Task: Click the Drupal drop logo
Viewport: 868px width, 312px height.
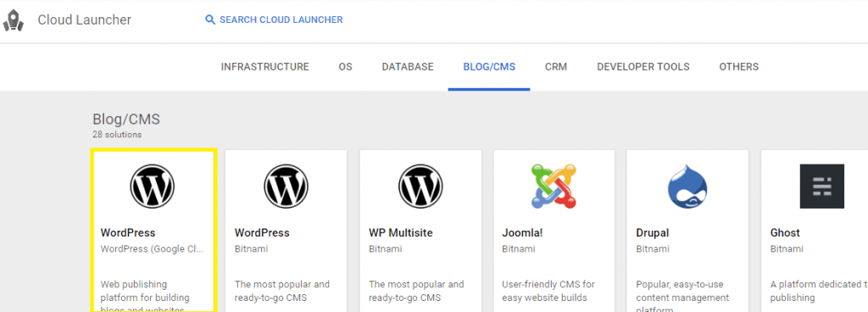Action: pos(687,186)
